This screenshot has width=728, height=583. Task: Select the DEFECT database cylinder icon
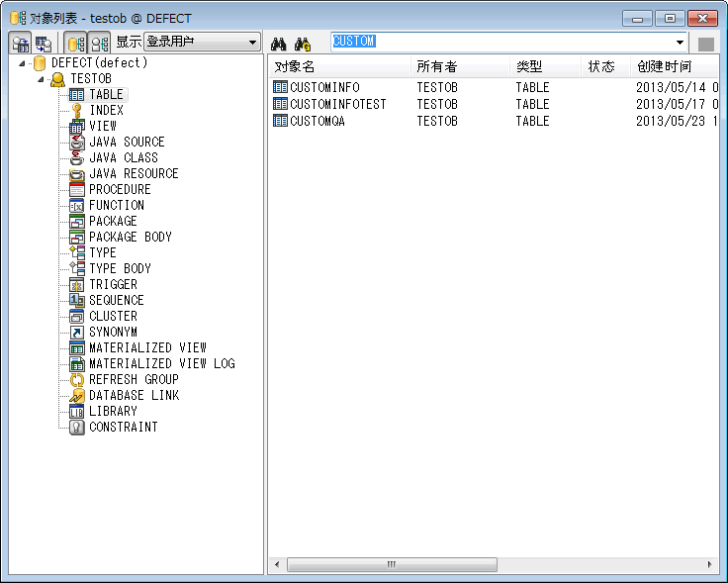[40, 63]
